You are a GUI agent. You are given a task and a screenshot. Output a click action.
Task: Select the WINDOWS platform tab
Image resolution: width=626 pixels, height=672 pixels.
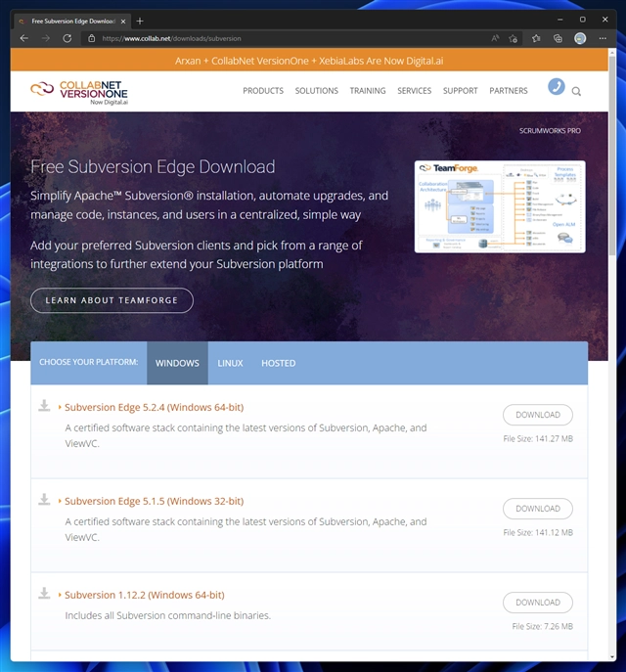tap(177, 363)
